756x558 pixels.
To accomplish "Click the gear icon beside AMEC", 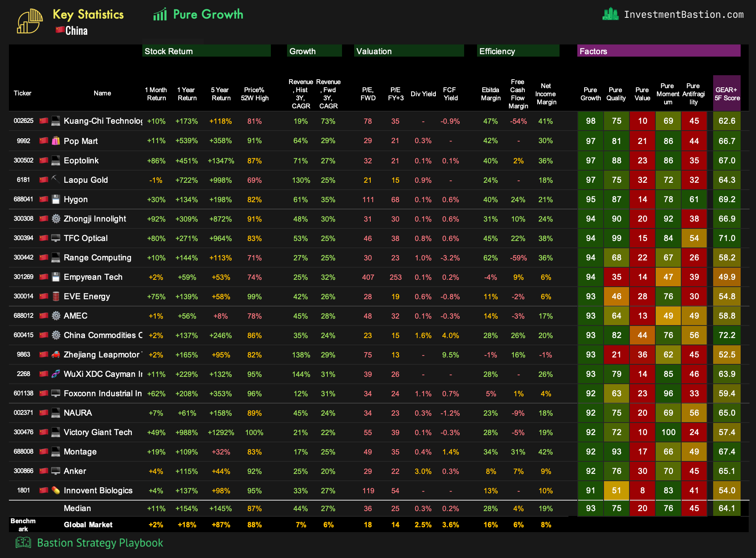I will pos(56,315).
